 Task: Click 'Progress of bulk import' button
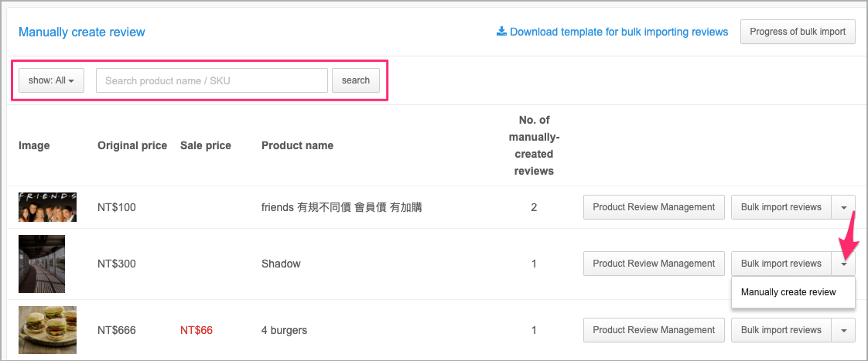(x=798, y=32)
